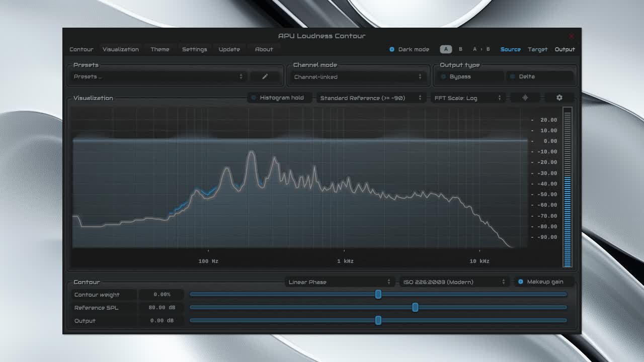Image resolution: width=644 pixels, height=362 pixels.
Task: Copy state A to B
Action: (x=481, y=49)
